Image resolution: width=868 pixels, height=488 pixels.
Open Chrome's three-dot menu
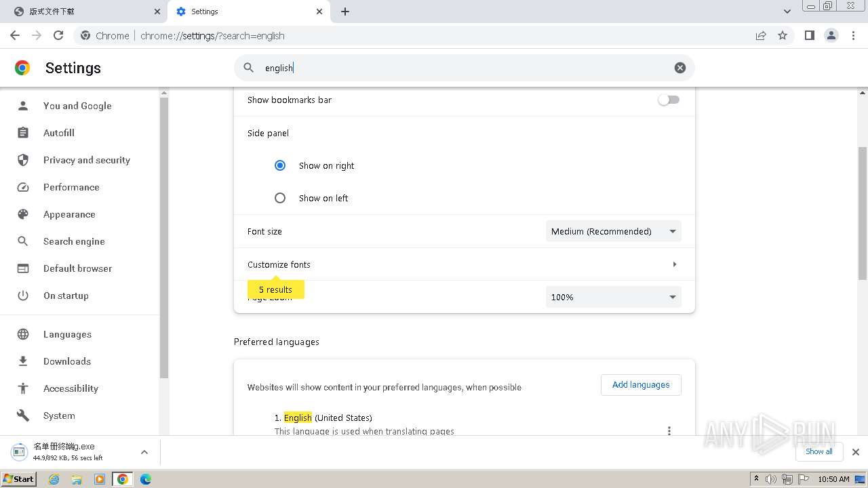click(x=853, y=35)
